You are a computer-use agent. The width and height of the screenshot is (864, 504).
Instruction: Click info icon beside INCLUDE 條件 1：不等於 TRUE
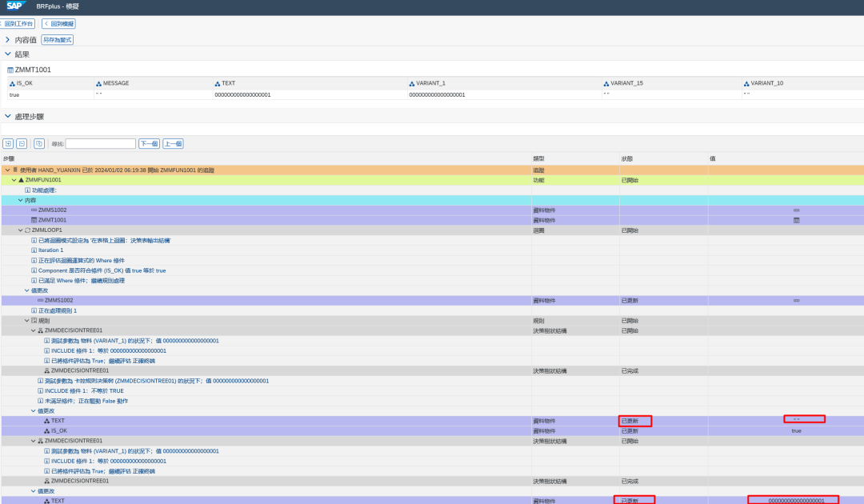pos(40,391)
